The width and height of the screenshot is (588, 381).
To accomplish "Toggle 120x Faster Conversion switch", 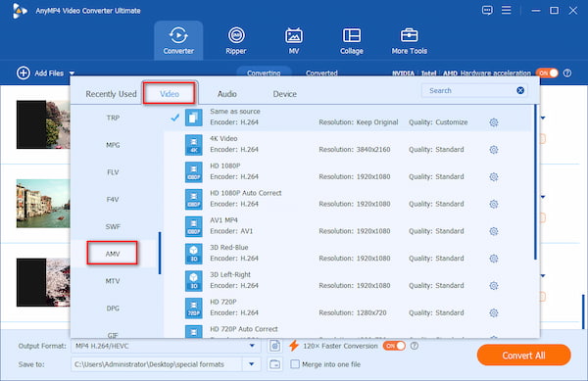I will click(x=394, y=346).
